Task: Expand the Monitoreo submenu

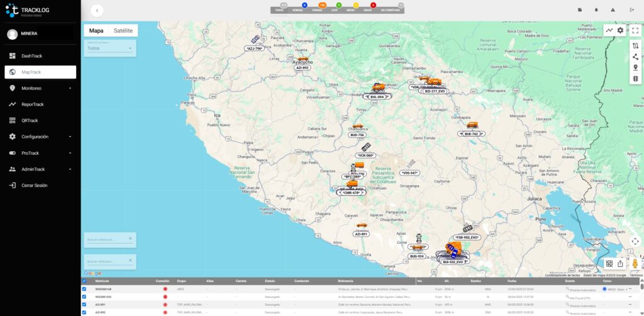Action: pos(70,89)
